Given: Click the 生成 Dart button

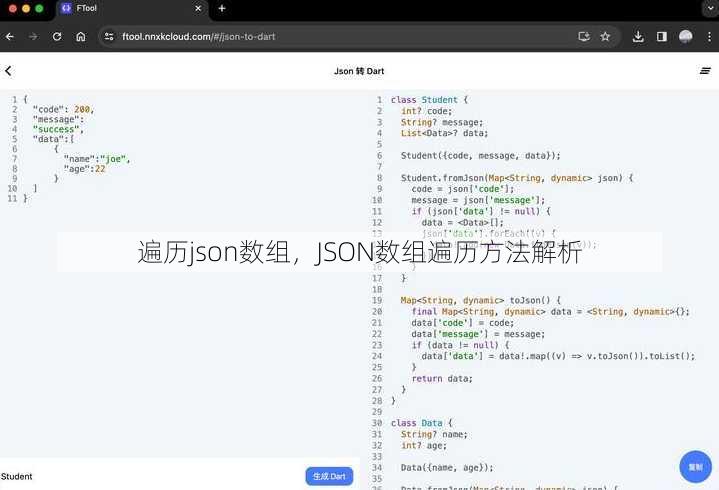Looking at the screenshot, I should [329, 476].
